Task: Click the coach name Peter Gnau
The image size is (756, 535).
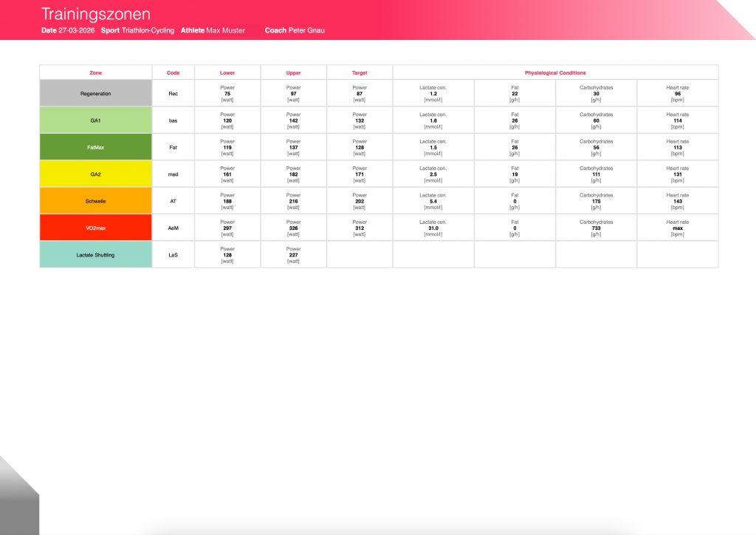Action: (x=306, y=31)
